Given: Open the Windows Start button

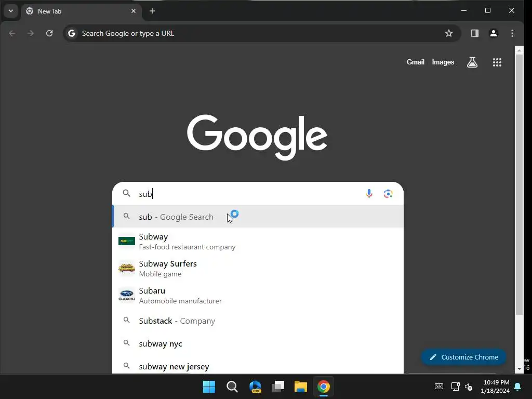Looking at the screenshot, I should [209, 387].
